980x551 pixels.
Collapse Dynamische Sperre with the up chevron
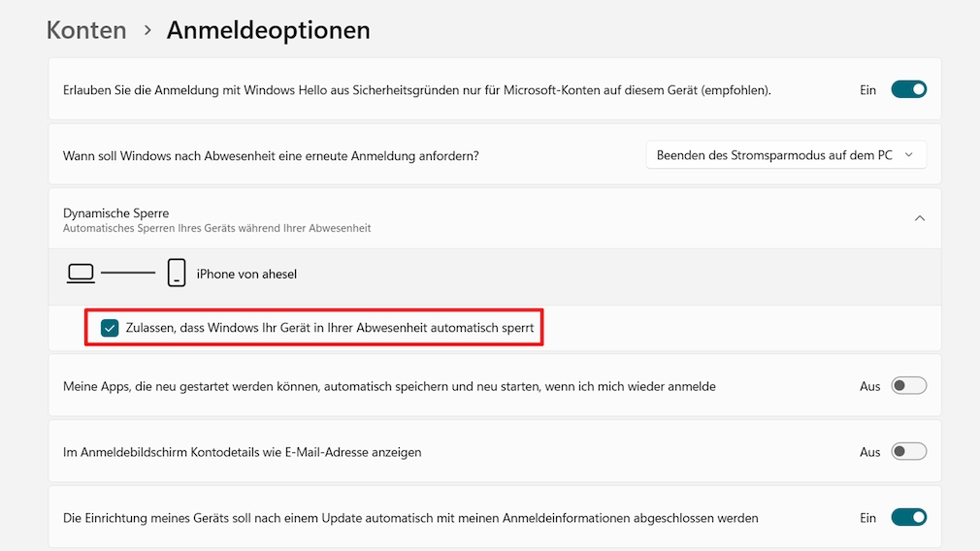tap(920, 218)
